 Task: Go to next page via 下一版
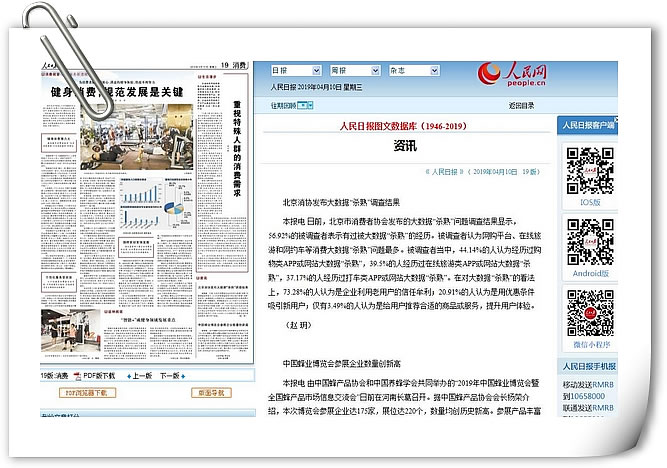coord(170,376)
